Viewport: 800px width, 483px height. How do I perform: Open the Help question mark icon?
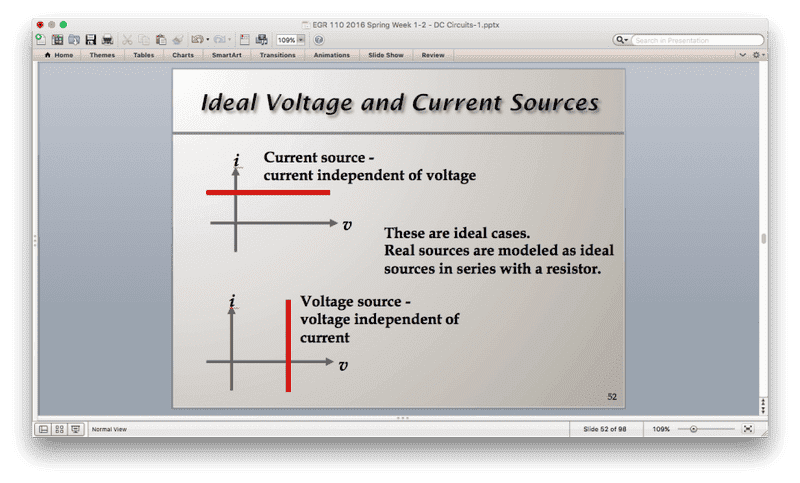coord(318,40)
